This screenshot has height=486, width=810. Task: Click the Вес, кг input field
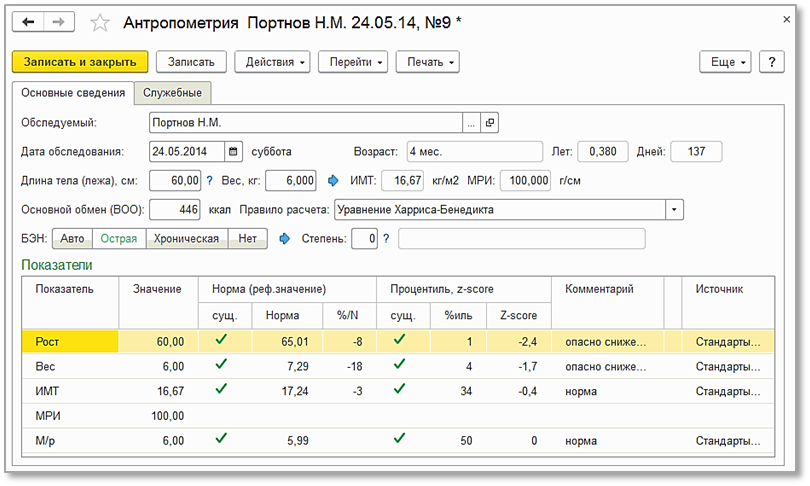tap(291, 181)
